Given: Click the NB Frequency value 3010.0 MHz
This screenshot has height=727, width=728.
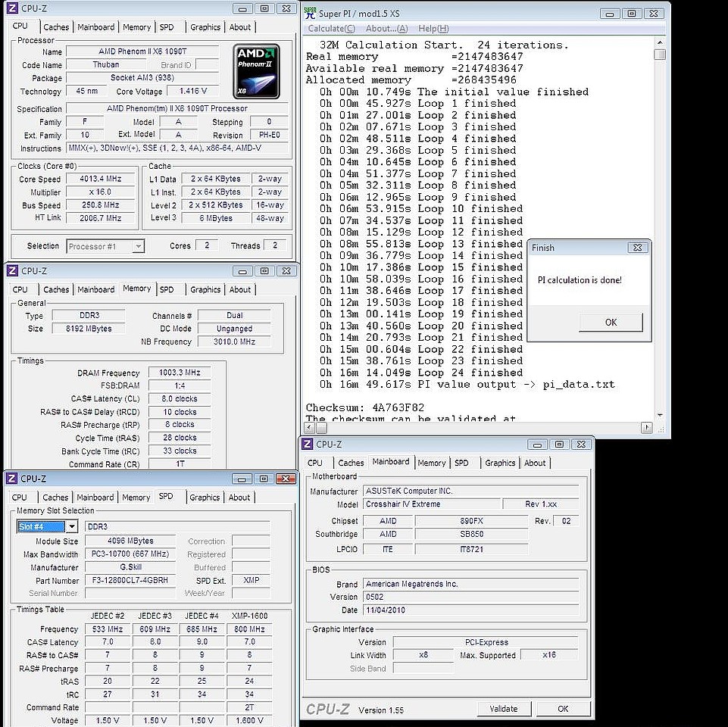Looking at the screenshot, I should tap(235, 342).
